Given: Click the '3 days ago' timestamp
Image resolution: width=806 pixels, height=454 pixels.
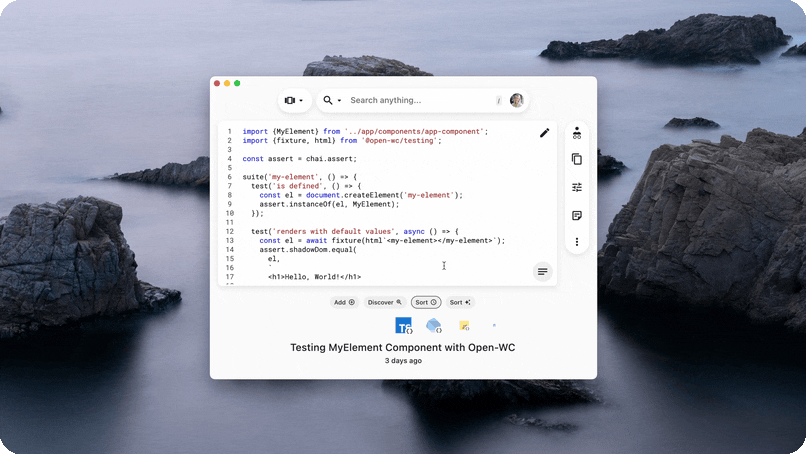Looking at the screenshot, I should pos(403,361).
